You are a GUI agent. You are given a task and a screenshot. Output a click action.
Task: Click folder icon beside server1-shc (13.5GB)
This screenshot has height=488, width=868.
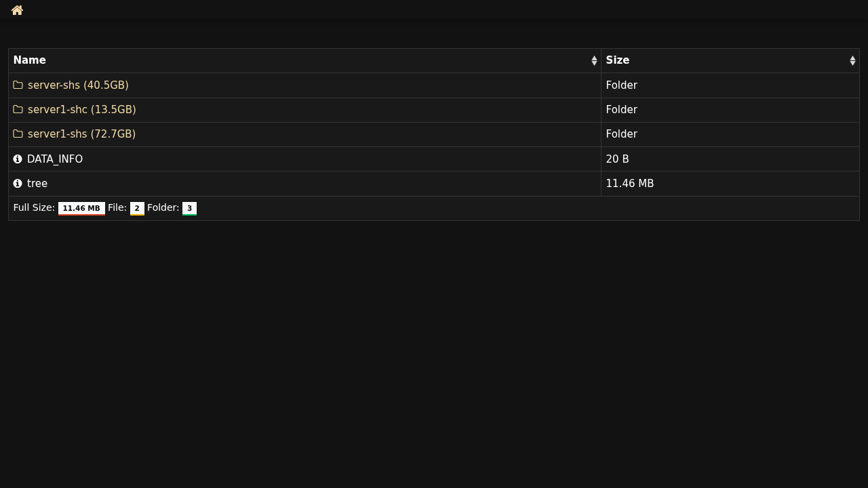tap(18, 110)
